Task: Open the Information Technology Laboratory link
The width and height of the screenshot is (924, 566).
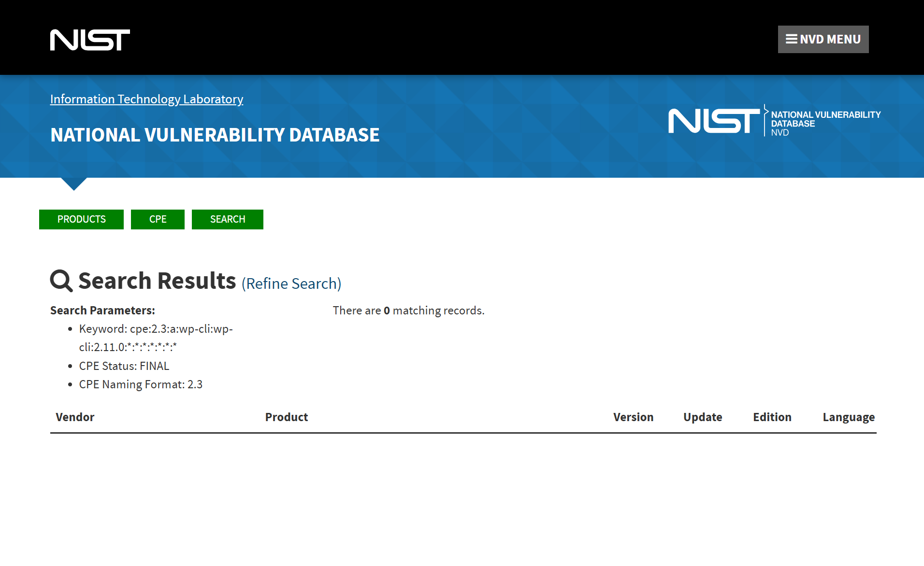Action: pos(146,99)
